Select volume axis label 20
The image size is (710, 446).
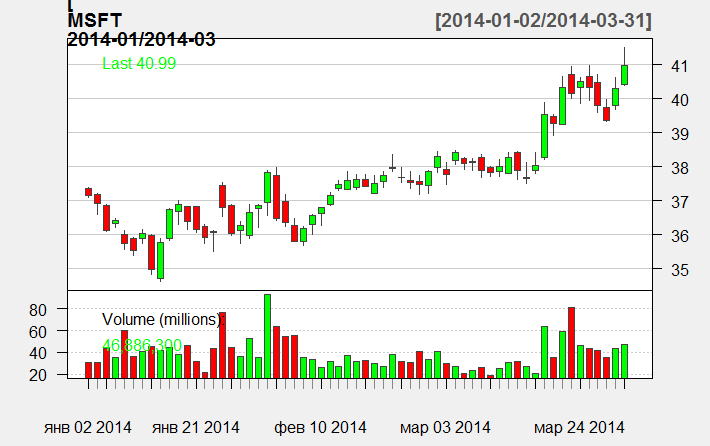pos(38,375)
